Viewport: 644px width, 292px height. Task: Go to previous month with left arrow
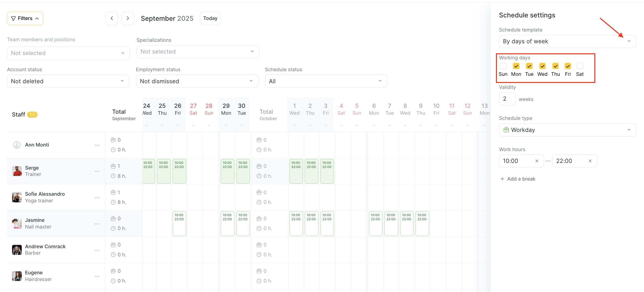coord(112,18)
